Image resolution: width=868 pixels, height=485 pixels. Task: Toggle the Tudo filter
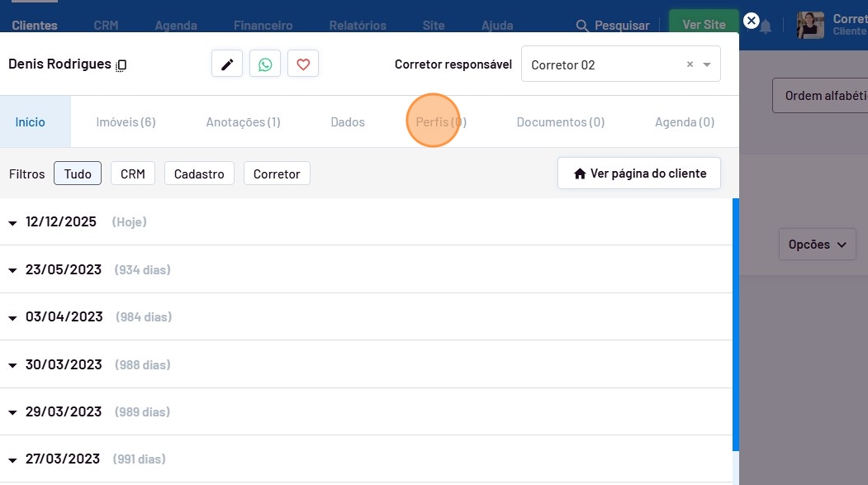click(x=78, y=174)
